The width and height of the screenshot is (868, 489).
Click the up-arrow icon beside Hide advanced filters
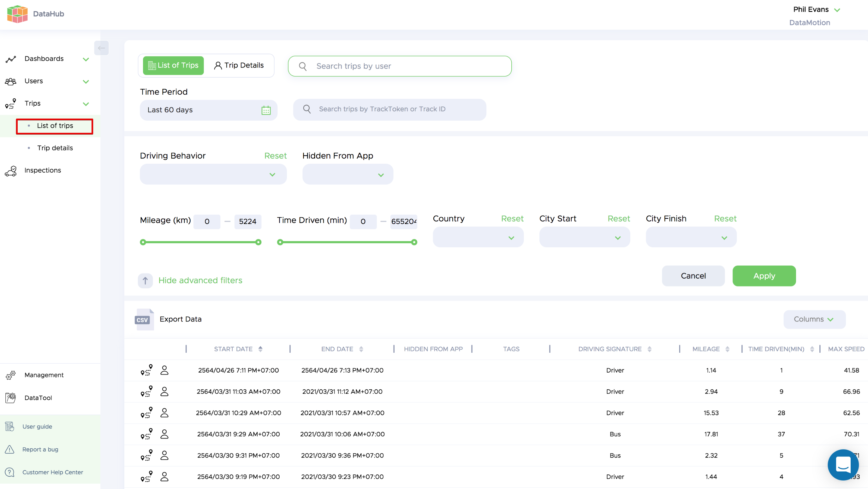(x=145, y=280)
